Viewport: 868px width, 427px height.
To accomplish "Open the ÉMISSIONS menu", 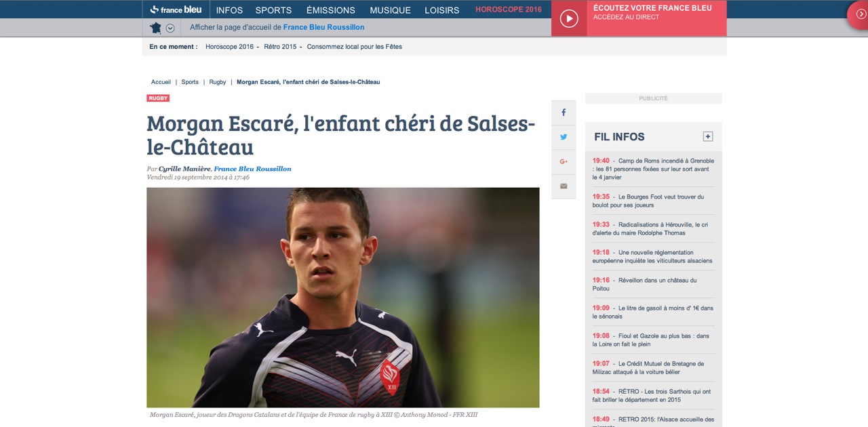I will coord(331,10).
